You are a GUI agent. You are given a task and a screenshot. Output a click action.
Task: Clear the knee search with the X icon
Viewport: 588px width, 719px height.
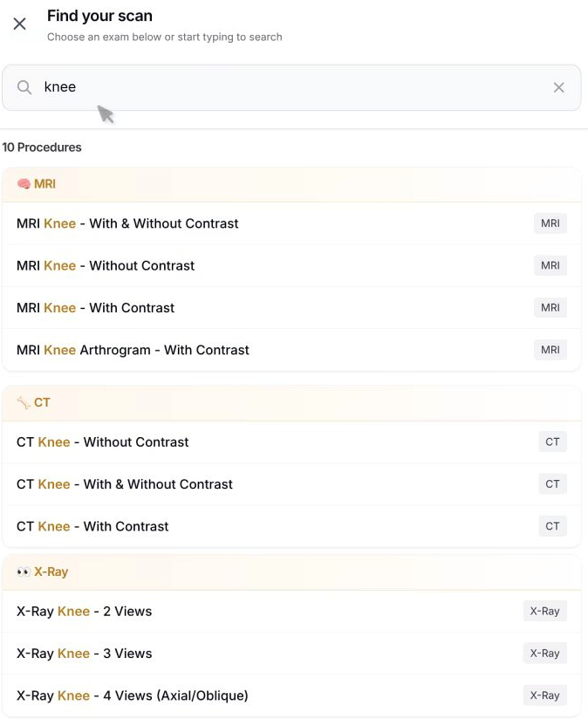pyautogui.click(x=558, y=87)
